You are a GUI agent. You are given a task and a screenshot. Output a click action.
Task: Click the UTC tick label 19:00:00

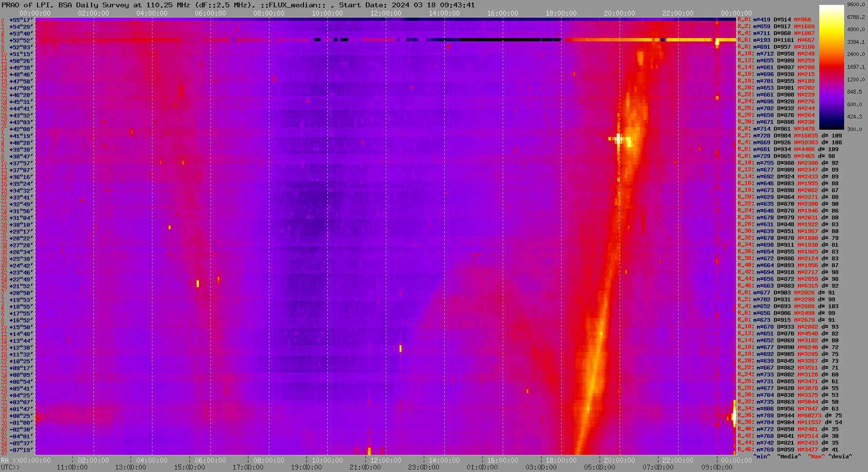coord(307,468)
